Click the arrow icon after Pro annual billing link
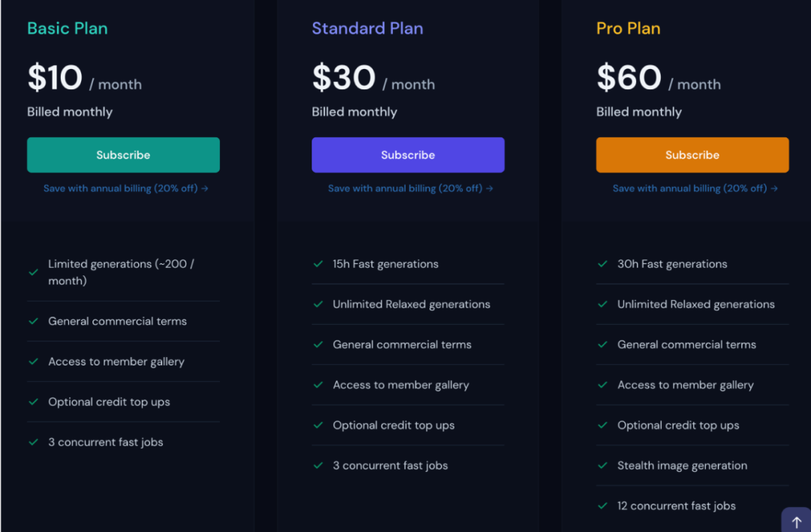This screenshot has width=811, height=532. tap(773, 188)
